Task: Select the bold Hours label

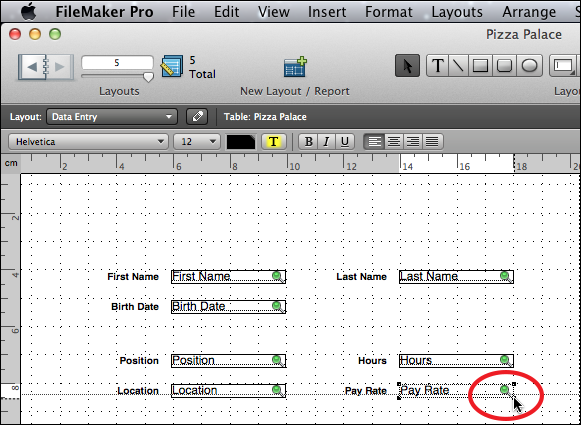Action: pyautogui.click(x=372, y=361)
